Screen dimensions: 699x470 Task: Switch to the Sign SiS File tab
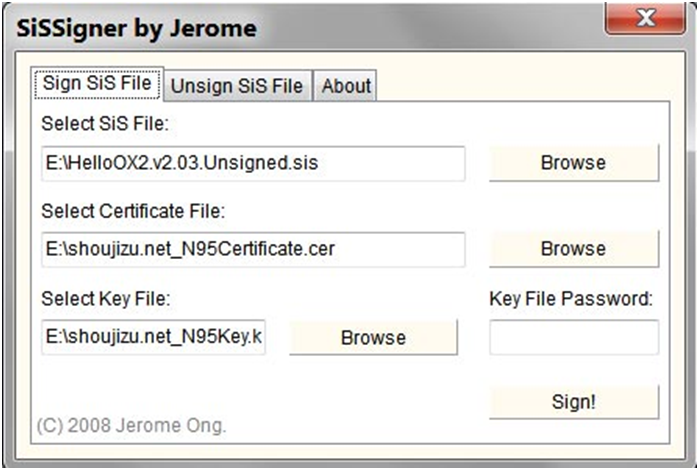click(97, 84)
